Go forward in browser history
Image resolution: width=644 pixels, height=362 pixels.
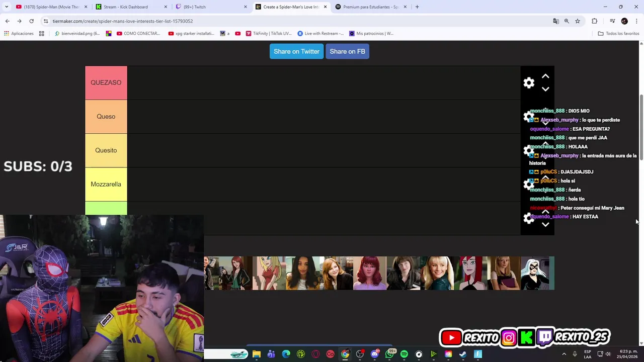[x=19, y=21]
